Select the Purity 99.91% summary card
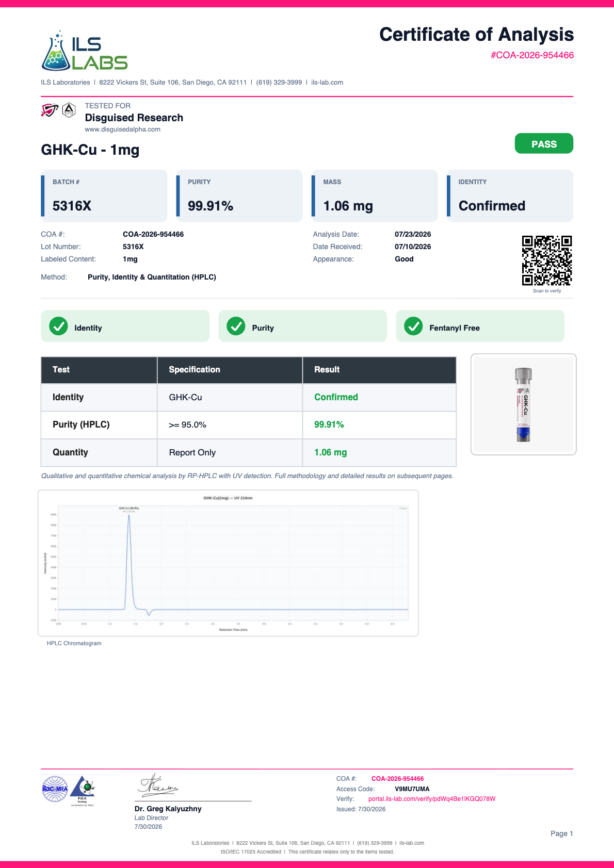The image size is (614, 868). tap(239, 196)
